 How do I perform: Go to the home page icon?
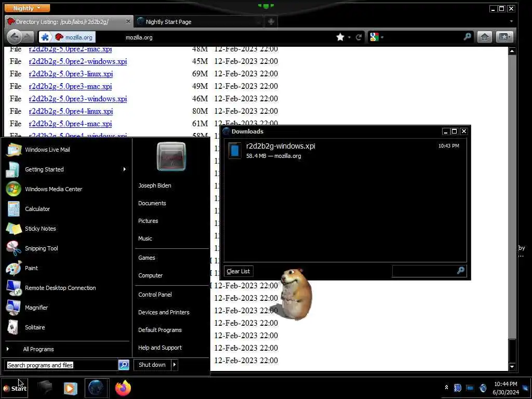click(485, 37)
